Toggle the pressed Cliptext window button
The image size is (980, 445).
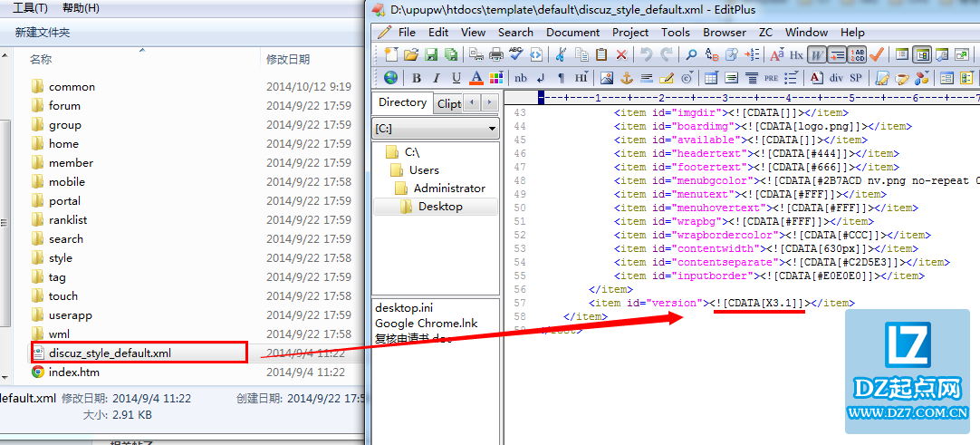click(x=922, y=54)
